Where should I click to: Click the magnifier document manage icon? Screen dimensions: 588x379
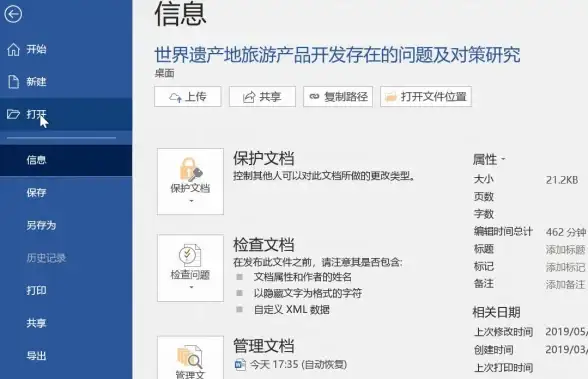click(x=190, y=357)
